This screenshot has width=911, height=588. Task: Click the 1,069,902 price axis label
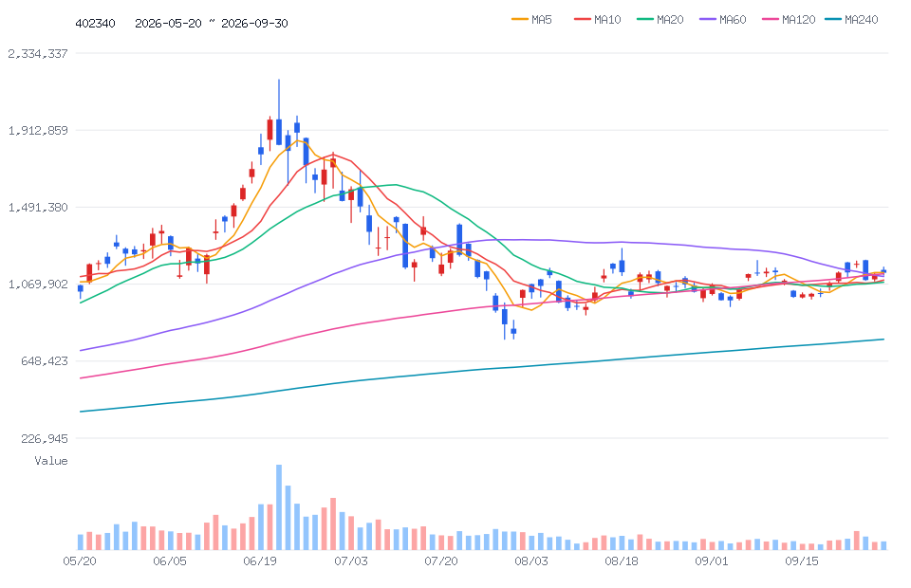38,284
